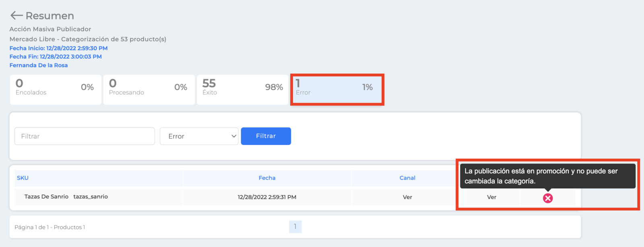Select the Éxito status card
Screen dimensions: 644x247
point(242,89)
